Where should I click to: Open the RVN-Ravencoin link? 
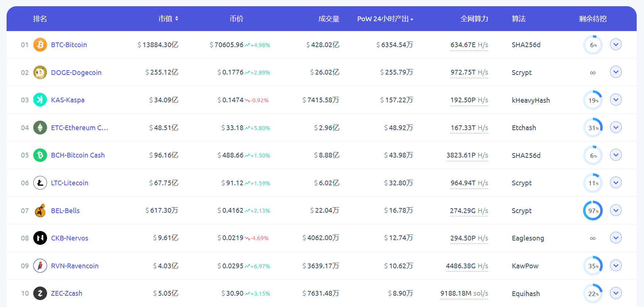point(74,266)
